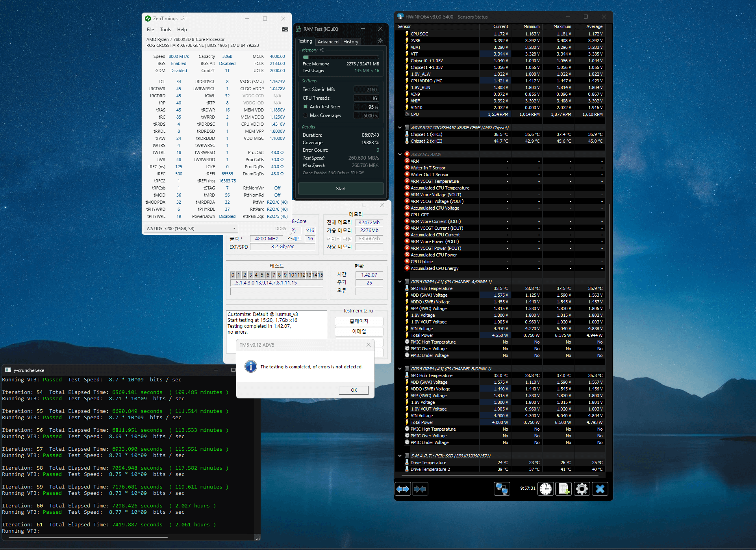Reset the HWiNFO elapsed-time clock icon
The image size is (756, 550).
(546, 489)
